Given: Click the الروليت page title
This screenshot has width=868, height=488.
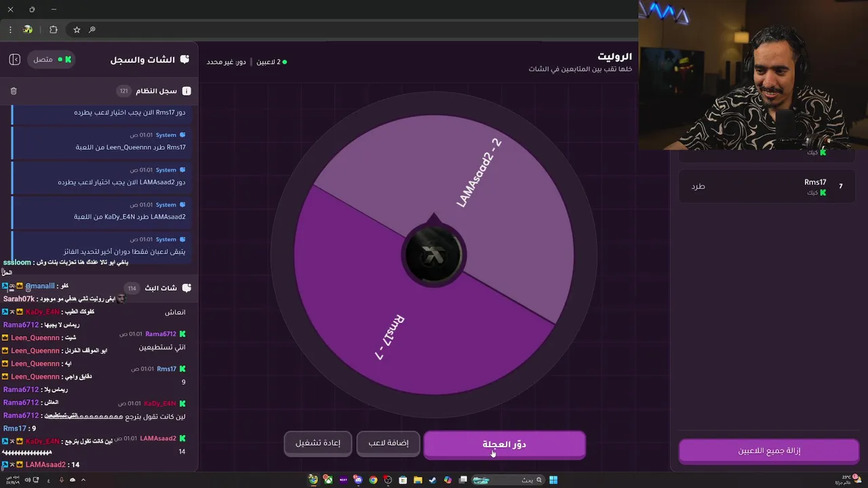Looking at the screenshot, I should 615,56.
